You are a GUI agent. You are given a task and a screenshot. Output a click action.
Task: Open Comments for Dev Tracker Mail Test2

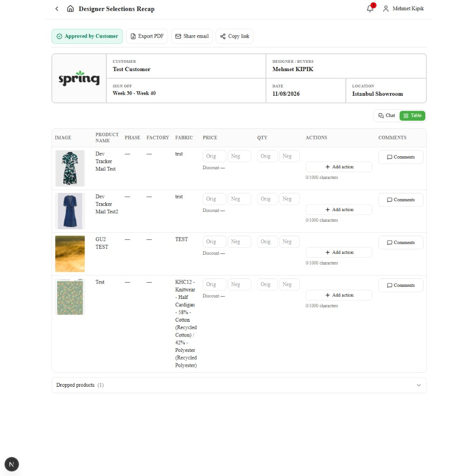[x=401, y=200]
